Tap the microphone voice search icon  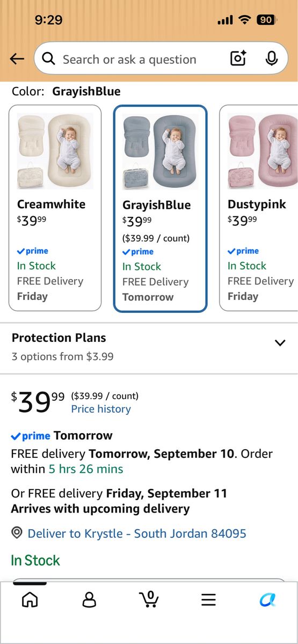(272, 58)
